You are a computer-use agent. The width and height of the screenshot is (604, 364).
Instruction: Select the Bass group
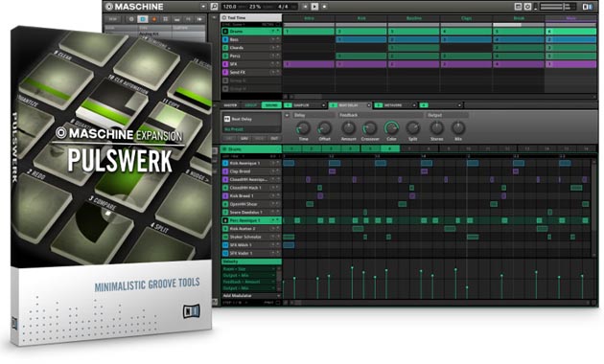click(251, 39)
